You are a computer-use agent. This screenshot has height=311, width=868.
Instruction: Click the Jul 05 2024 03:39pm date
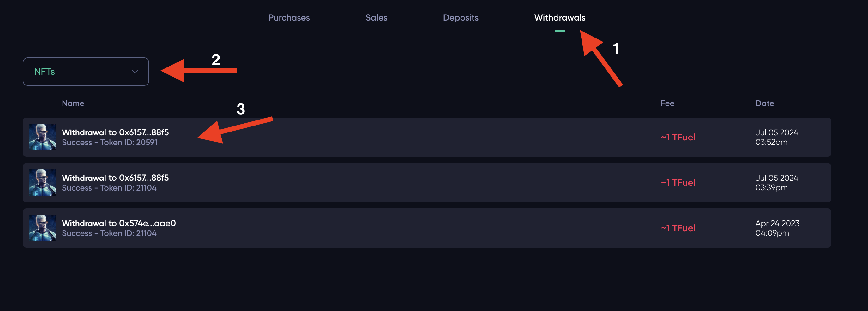(776, 182)
